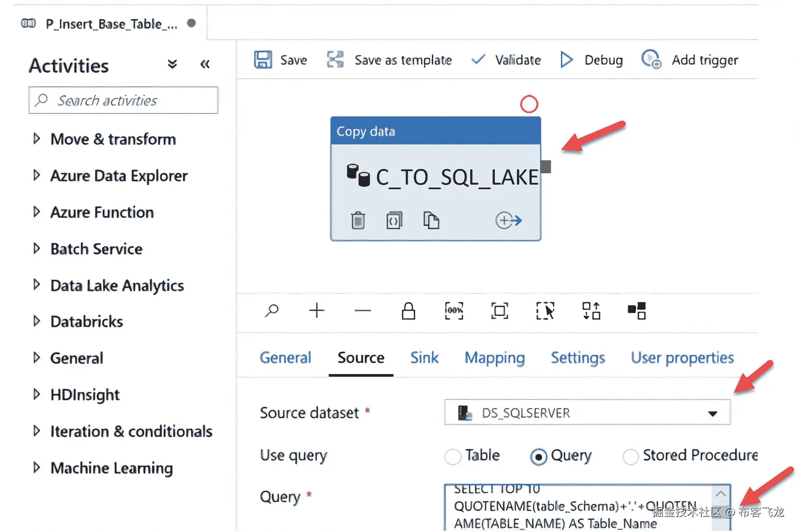
Task: Open the Mapping tab
Action: tap(494, 358)
